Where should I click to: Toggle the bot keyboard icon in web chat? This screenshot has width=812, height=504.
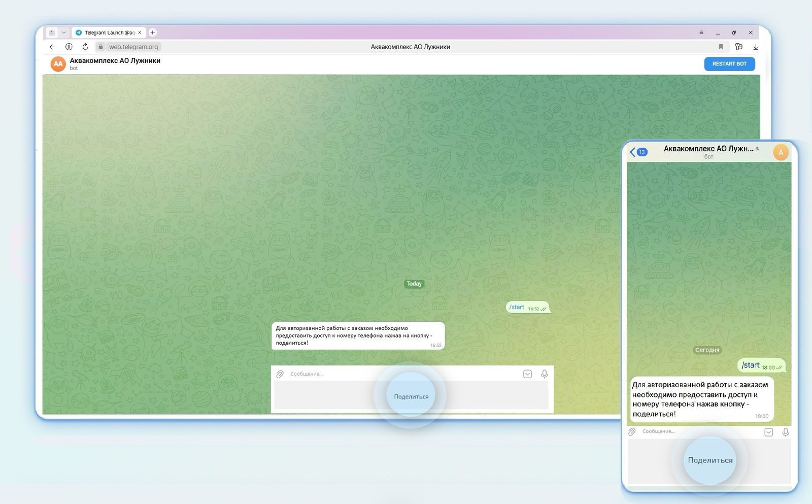527,374
